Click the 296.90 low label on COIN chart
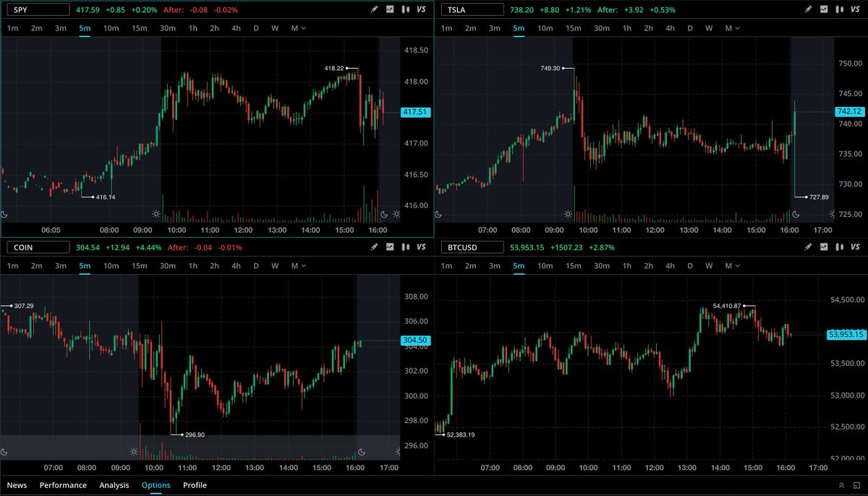This screenshot has width=868, height=496. click(x=194, y=435)
